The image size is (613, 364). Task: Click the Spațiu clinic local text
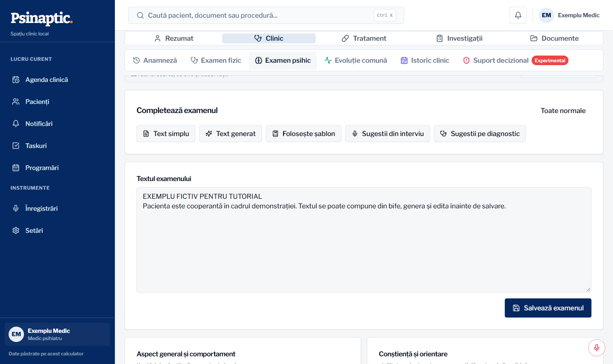30,34
